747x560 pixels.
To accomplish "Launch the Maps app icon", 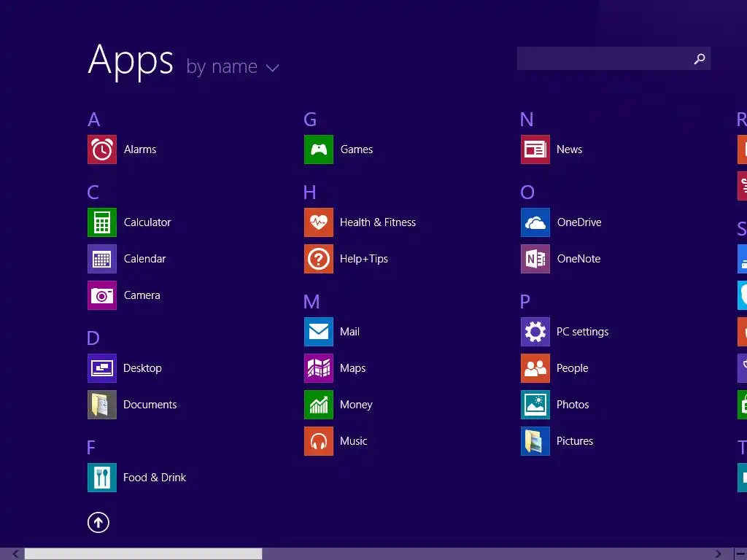I will pos(319,368).
